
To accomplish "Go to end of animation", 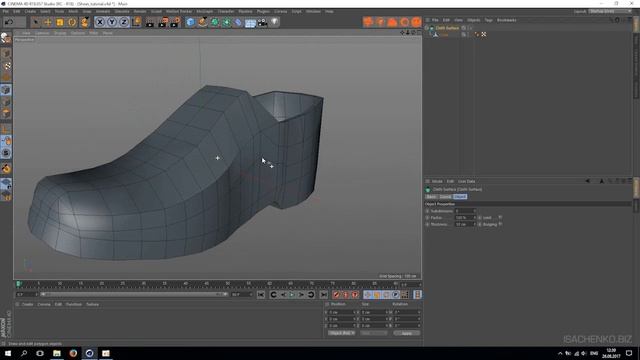I will pyautogui.click(x=324, y=295).
